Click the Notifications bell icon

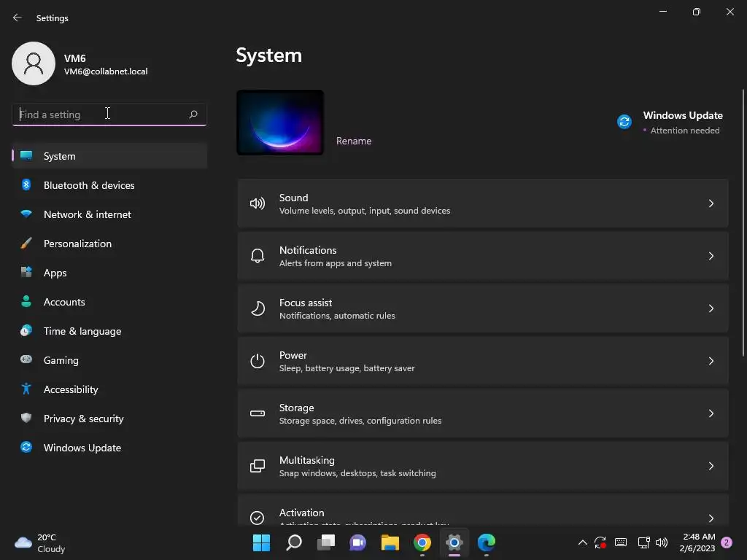pyautogui.click(x=258, y=256)
